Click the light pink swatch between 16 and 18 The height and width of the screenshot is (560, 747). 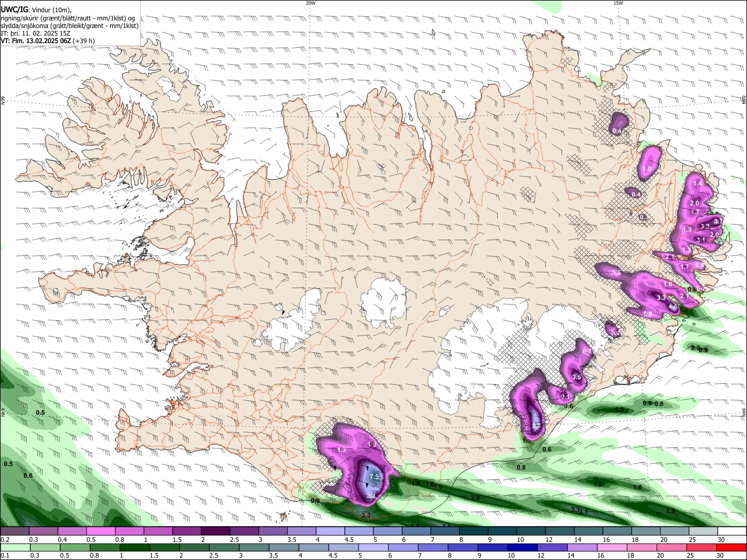(x=612, y=547)
